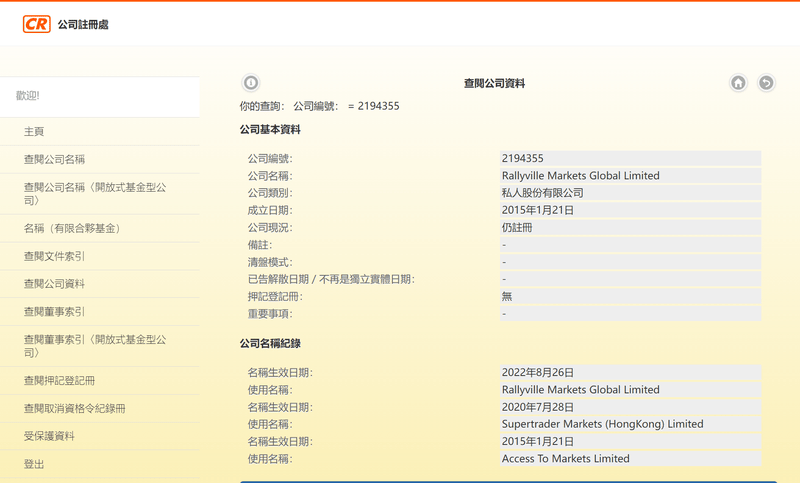Viewport: 800px width, 483px height.
Task: Select 受保護資料 in sidebar
Action: 49,436
